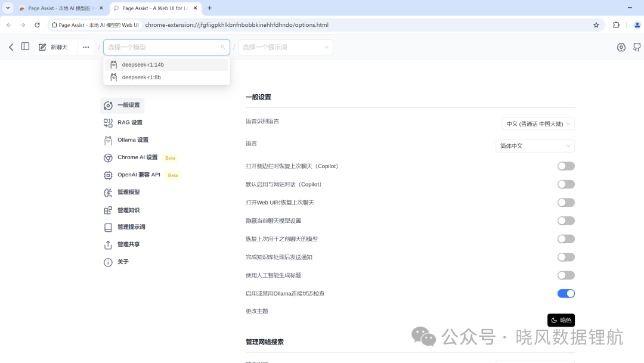Screen dimensions: 644x363
Task: Open a new browser tab
Action: click(x=209, y=8)
